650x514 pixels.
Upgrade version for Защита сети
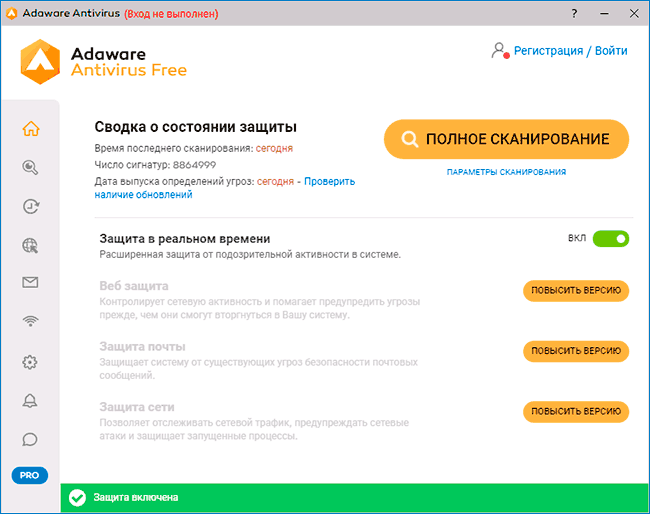pyautogui.click(x=576, y=412)
